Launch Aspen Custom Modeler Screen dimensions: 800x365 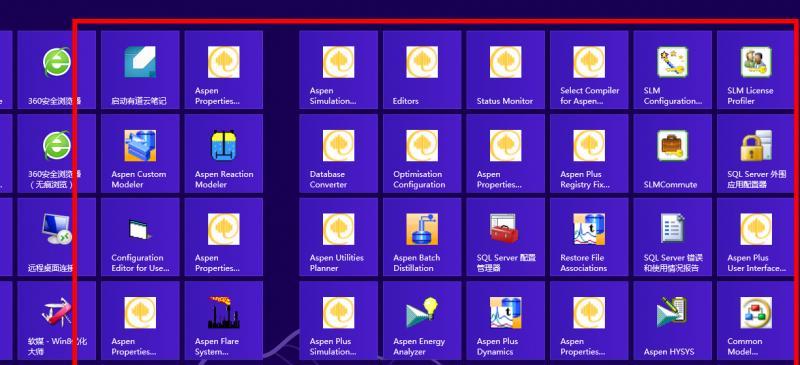(x=140, y=153)
